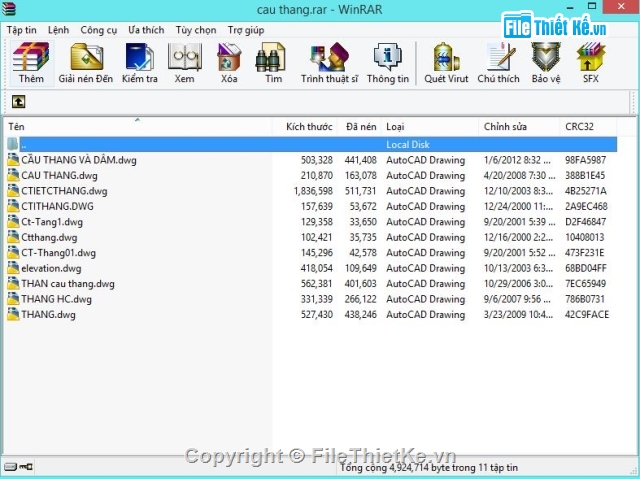Open the Xem view icon
Screen dimensions: 640x479
pos(184,57)
